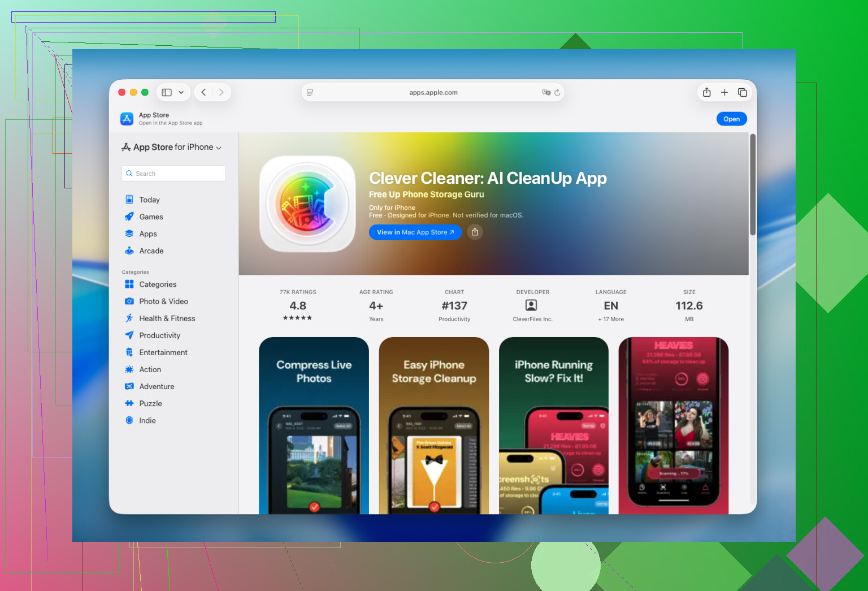The image size is (868, 591).
Task: Click the Free Up Phone Storage Guru subtitle
Action: pyautogui.click(x=427, y=195)
